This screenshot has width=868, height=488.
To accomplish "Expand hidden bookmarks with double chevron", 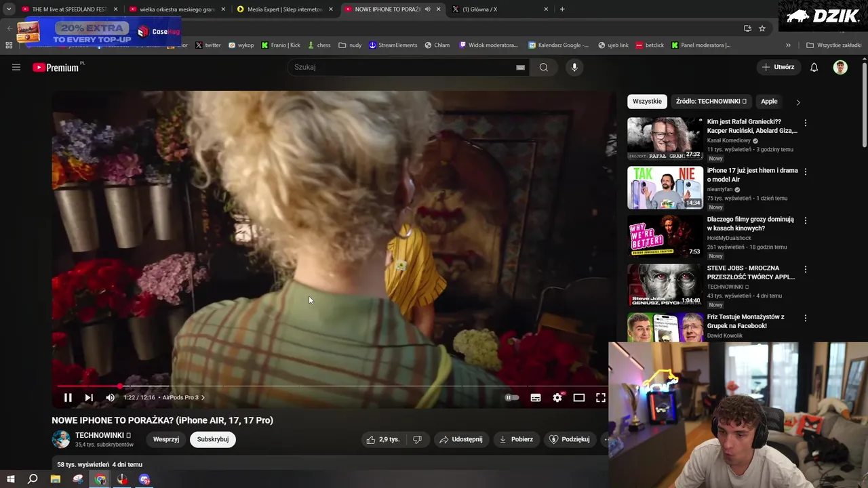I will point(788,45).
